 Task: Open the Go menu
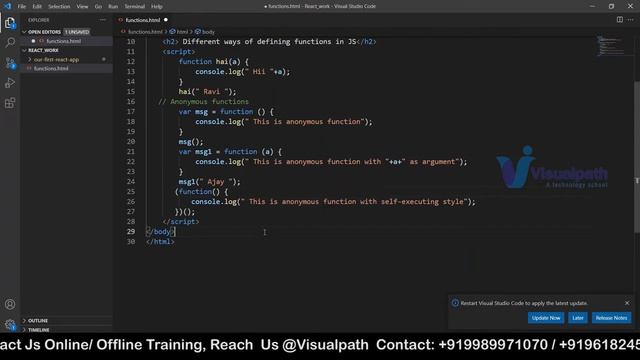[x=98, y=7]
